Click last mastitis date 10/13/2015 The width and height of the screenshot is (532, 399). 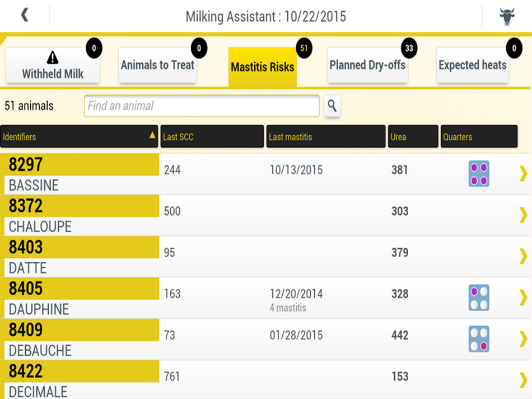tap(296, 170)
